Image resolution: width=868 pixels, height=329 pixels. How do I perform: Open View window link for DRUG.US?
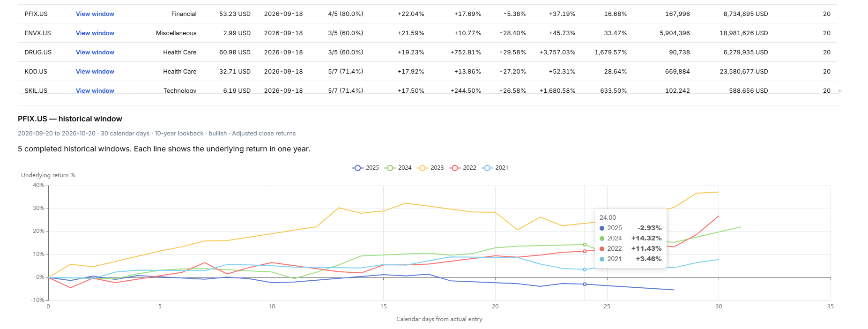[95, 52]
